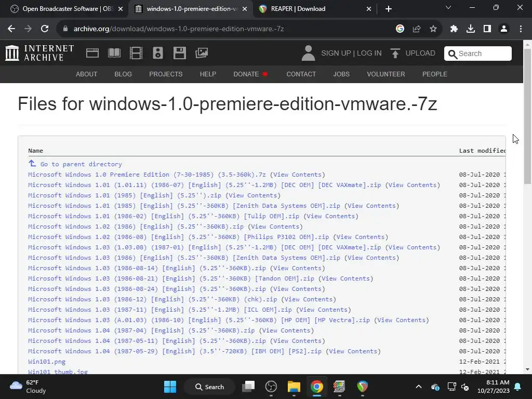The image size is (532, 399).
Task: Switch to REAPER Download tab
Action: 314,9
